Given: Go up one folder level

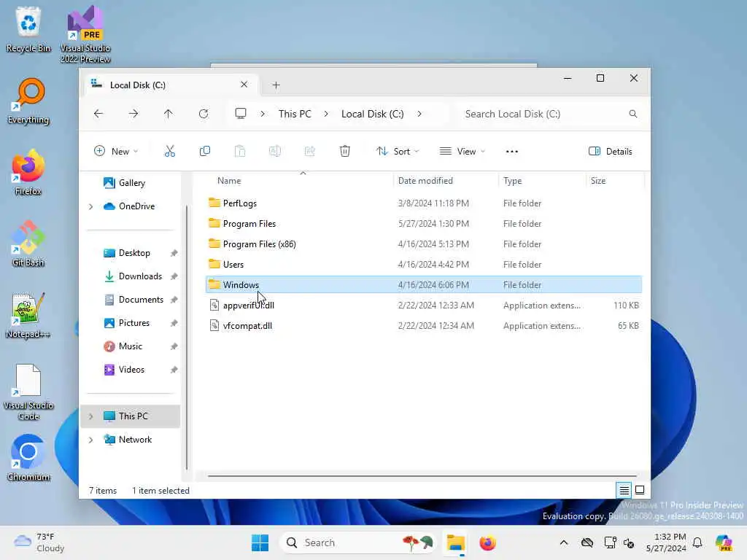Looking at the screenshot, I should coord(169,114).
